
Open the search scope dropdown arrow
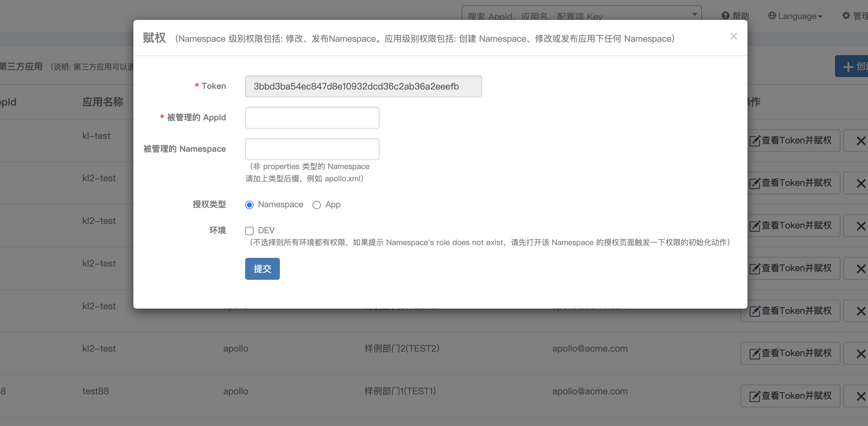coord(695,14)
